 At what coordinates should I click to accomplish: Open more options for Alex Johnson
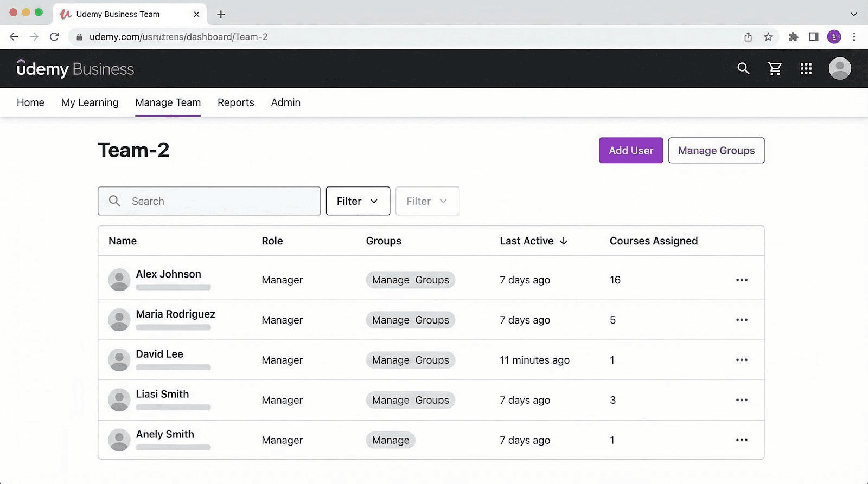[742, 280]
